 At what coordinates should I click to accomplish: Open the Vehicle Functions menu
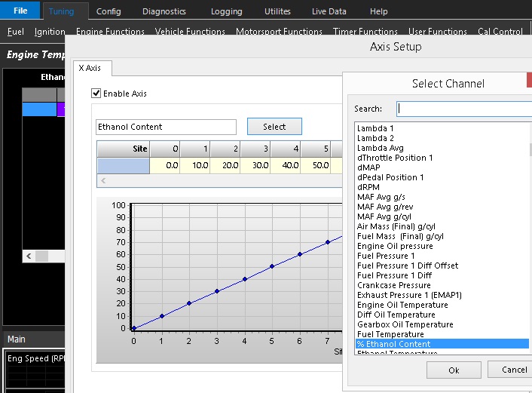(190, 32)
